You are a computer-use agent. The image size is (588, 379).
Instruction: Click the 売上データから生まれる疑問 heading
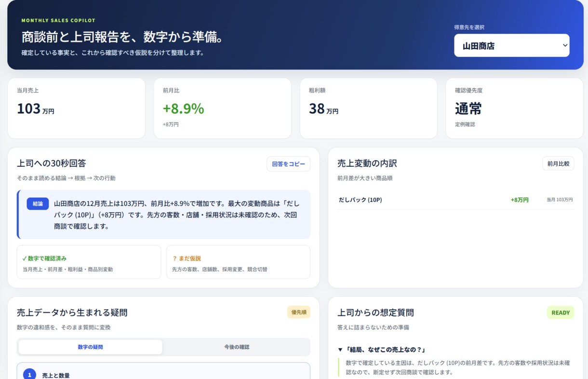[x=72, y=312]
